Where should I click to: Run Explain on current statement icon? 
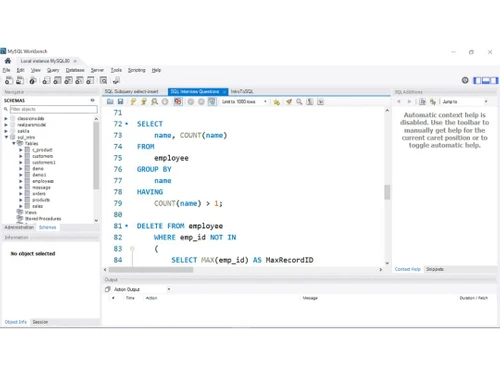point(154,102)
